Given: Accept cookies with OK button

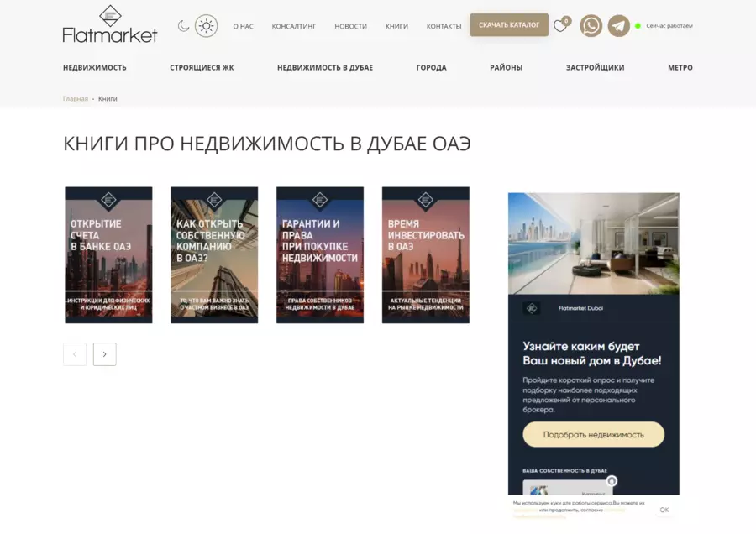Looking at the screenshot, I should click(664, 510).
